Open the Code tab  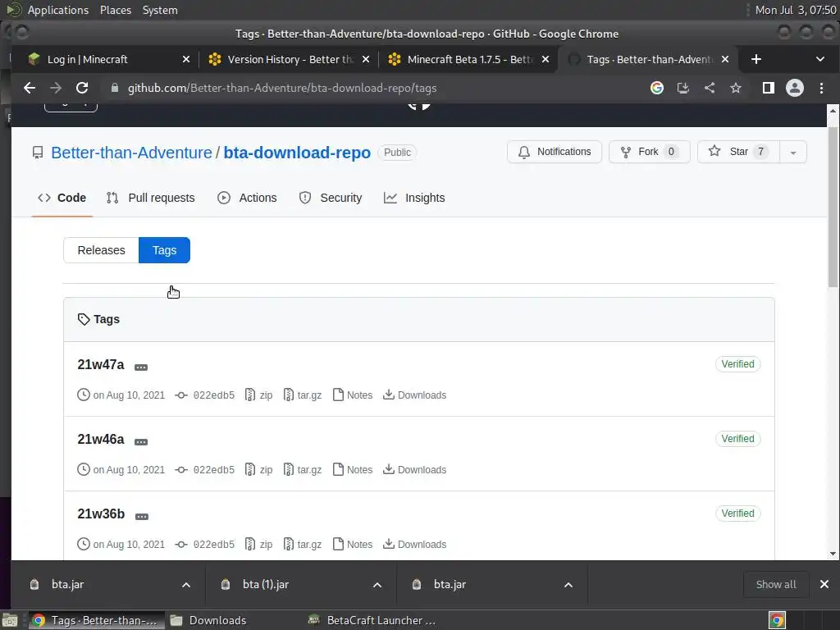coord(62,198)
